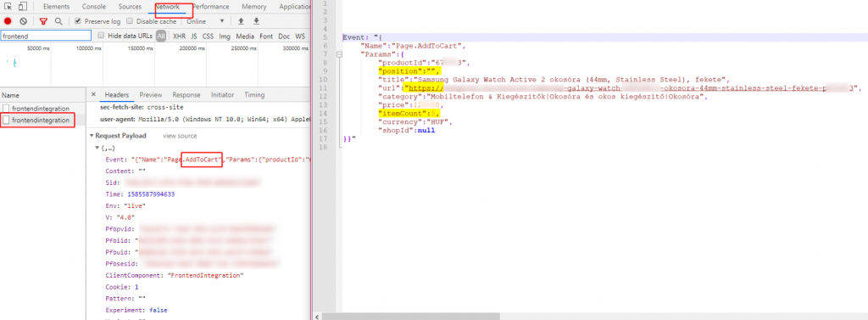The height and width of the screenshot is (320, 868).
Task: Open the Sources tab
Action: coord(130,7)
